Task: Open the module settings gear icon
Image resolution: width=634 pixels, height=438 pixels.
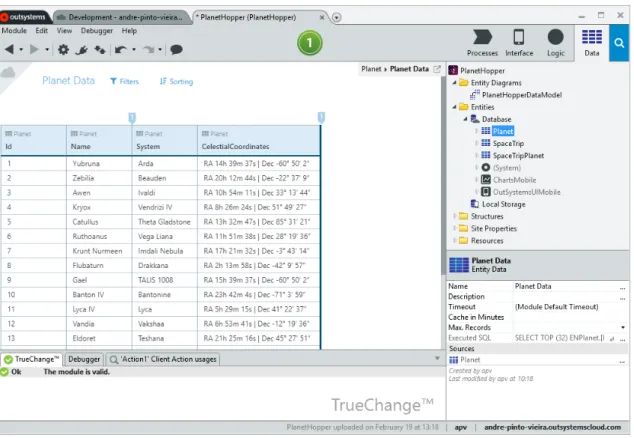Action: pos(63,50)
